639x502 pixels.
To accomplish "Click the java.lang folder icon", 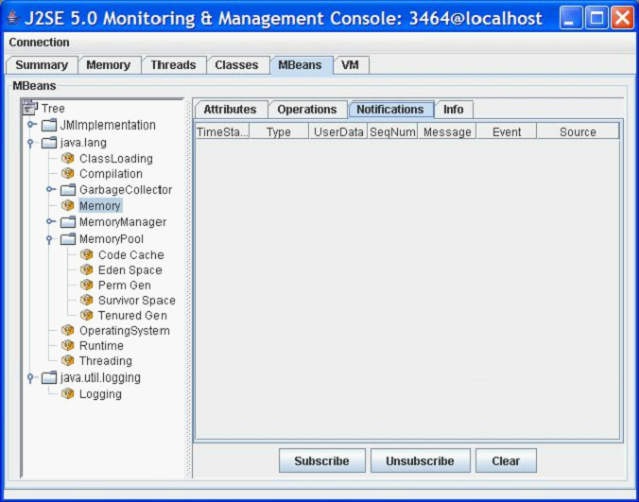I will coord(49,143).
